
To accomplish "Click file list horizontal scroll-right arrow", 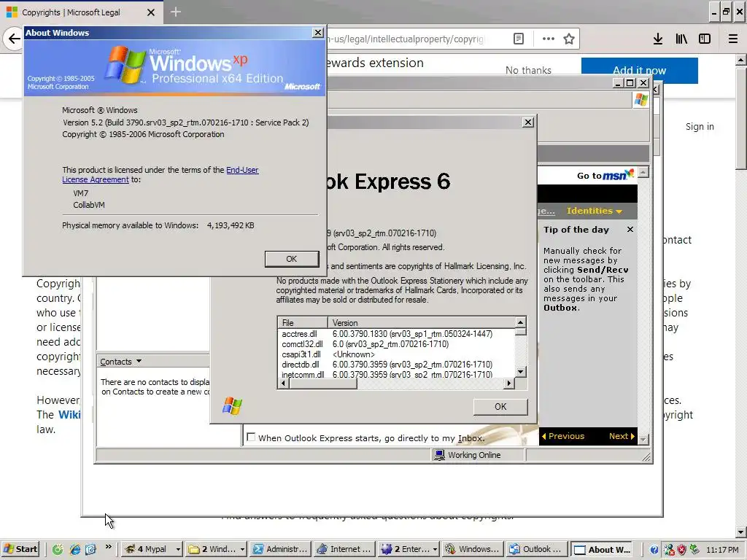I will click(x=509, y=384).
